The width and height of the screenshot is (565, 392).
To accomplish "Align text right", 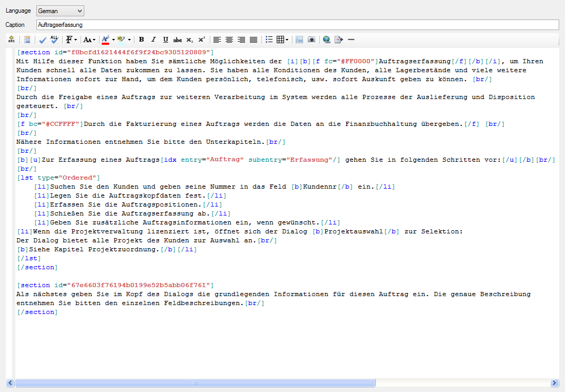I will 241,40.
